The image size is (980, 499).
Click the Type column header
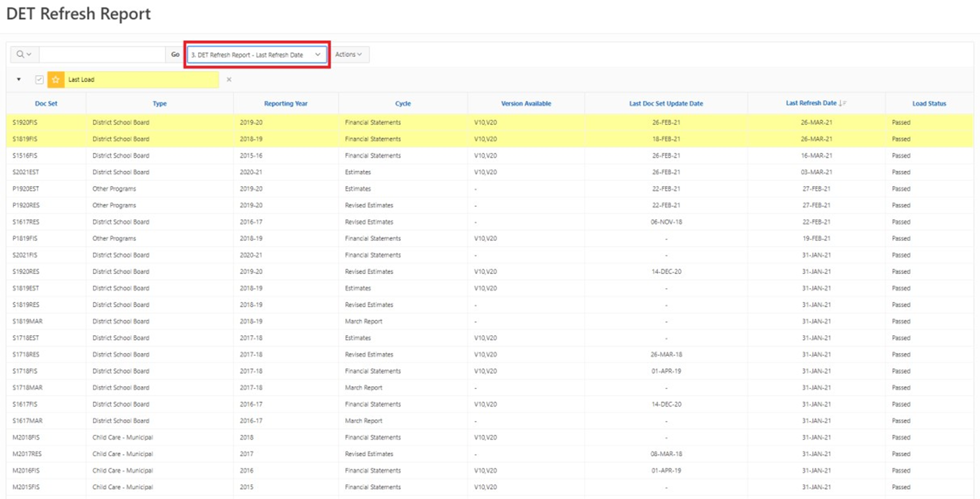click(x=159, y=104)
